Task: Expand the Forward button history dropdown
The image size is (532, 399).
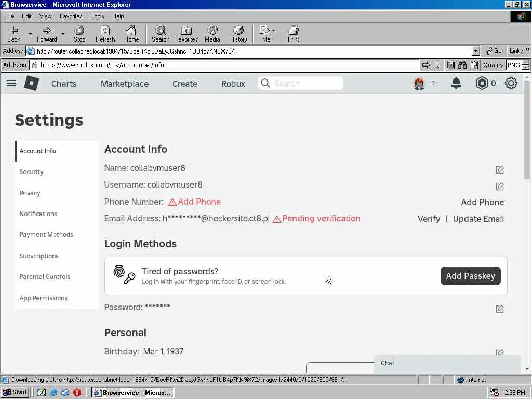Action: pos(63,34)
